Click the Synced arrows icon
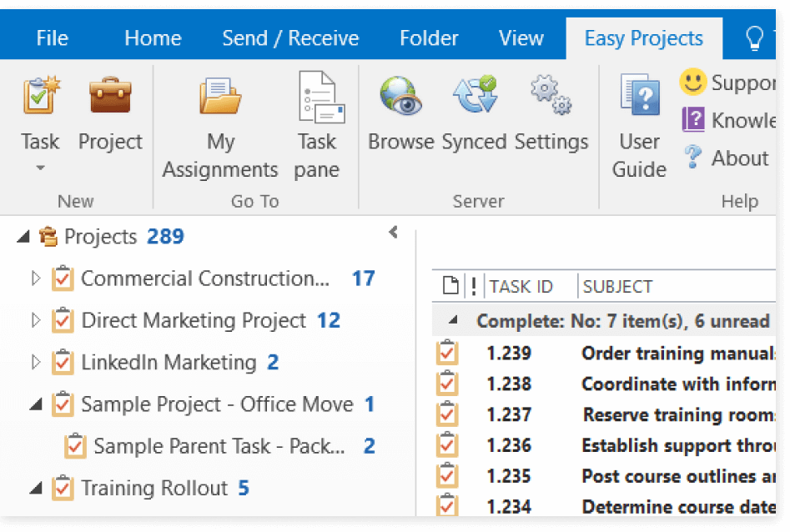This screenshot has height=532, width=790. coord(476,94)
